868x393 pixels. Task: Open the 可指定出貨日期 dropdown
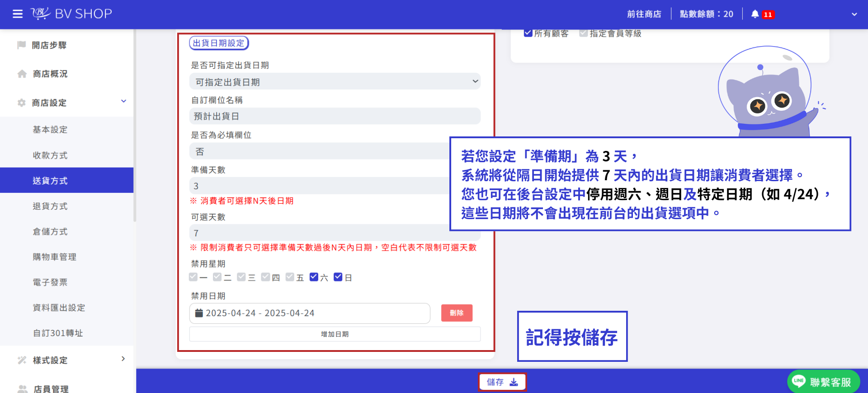(x=335, y=82)
